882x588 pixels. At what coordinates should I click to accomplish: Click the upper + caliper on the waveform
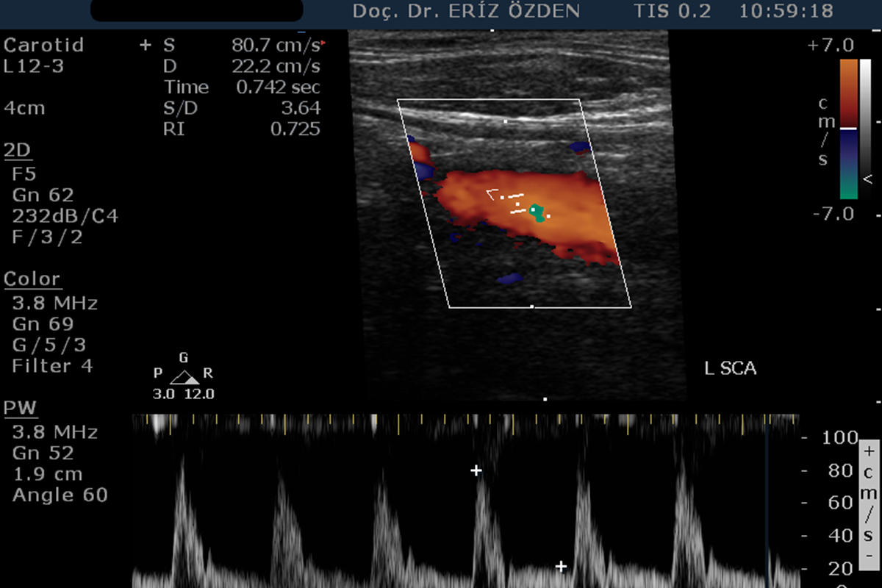coord(478,471)
